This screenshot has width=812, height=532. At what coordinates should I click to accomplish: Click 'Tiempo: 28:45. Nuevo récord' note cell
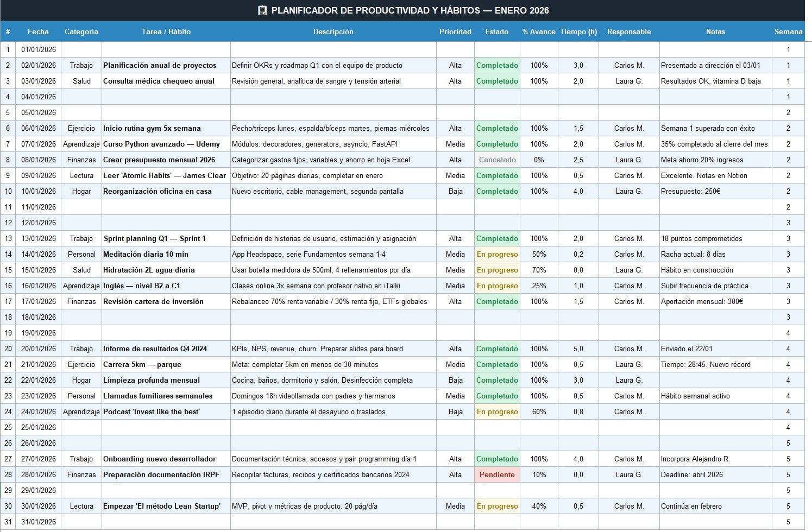coord(716,364)
